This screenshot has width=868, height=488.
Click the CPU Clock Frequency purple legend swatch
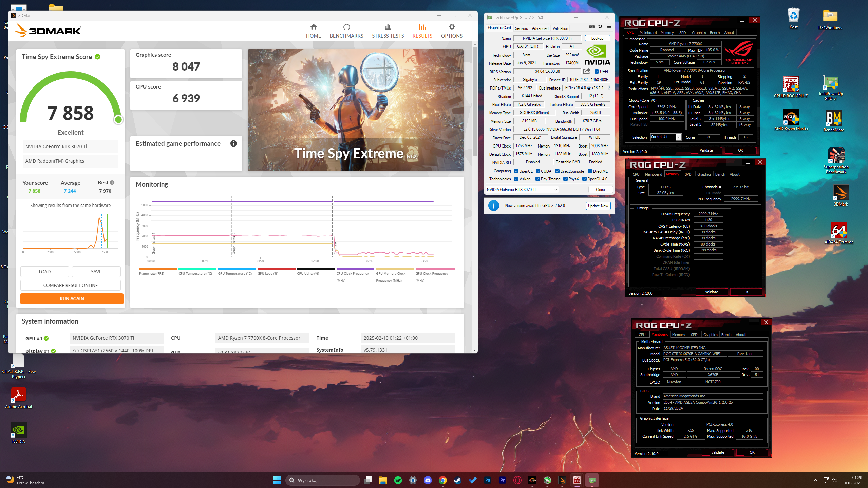click(x=355, y=269)
